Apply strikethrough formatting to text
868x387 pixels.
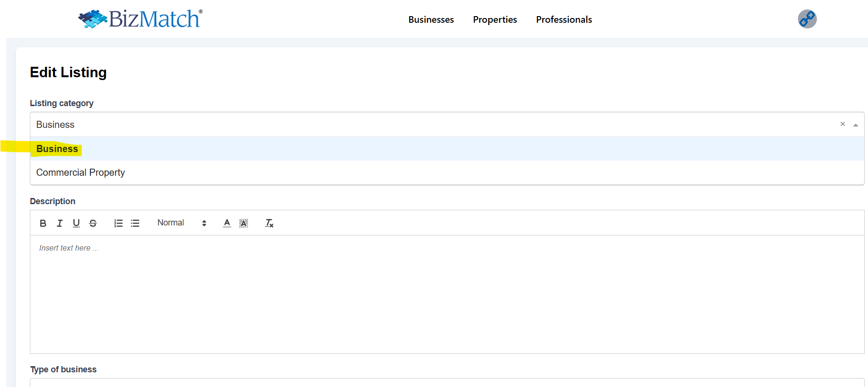pyautogui.click(x=93, y=223)
